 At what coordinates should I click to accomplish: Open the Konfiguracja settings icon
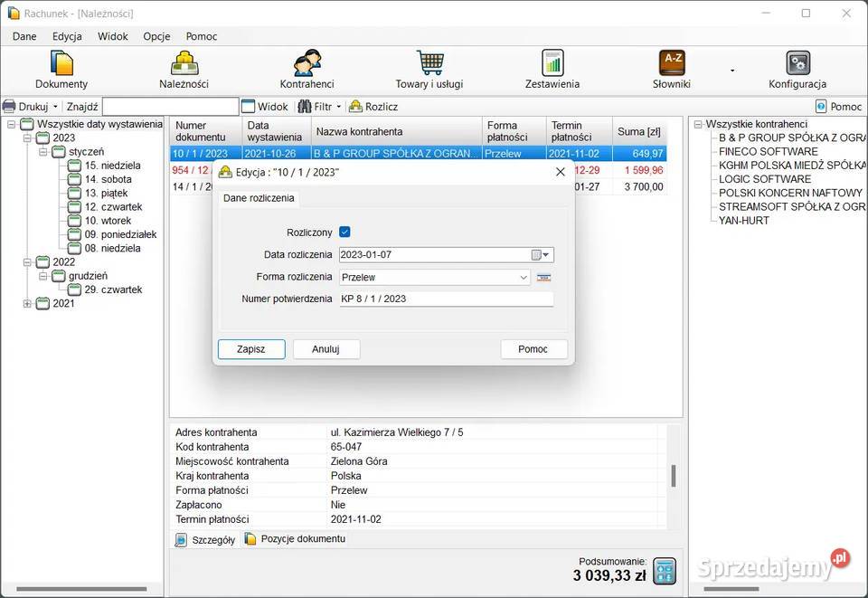pyautogui.click(x=797, y=63)
